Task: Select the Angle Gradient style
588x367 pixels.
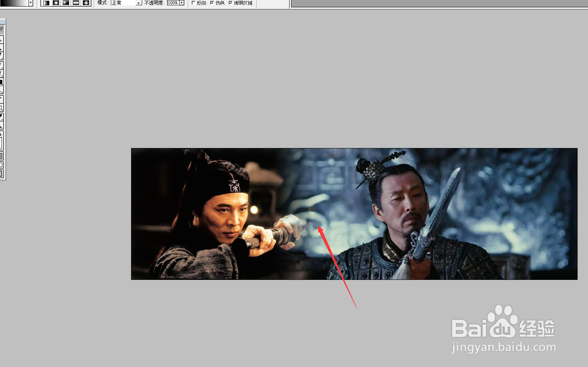Action: click(x=66, y=3)
